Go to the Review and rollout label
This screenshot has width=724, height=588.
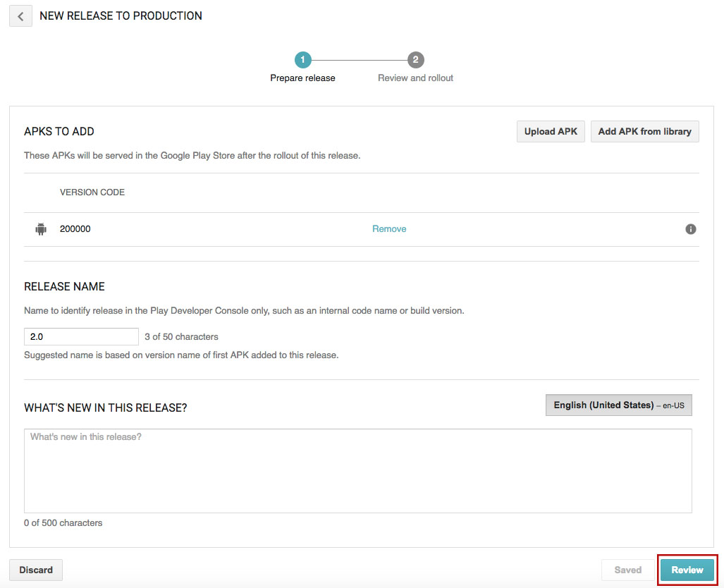point(415,78)
